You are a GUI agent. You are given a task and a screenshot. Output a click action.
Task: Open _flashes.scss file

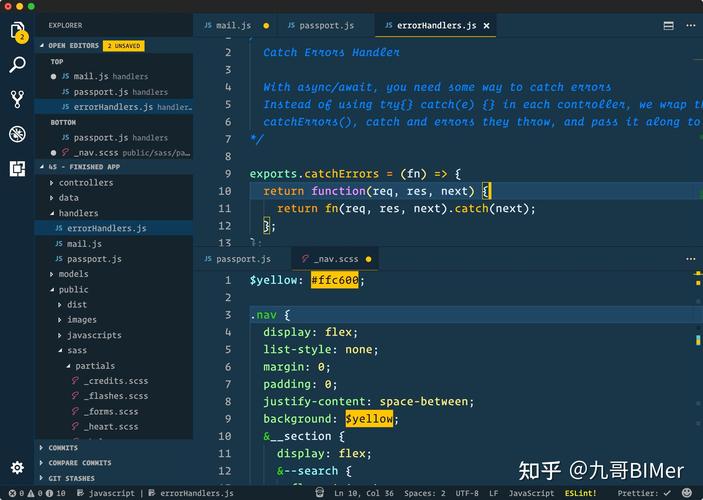click(x=115, y=396)
